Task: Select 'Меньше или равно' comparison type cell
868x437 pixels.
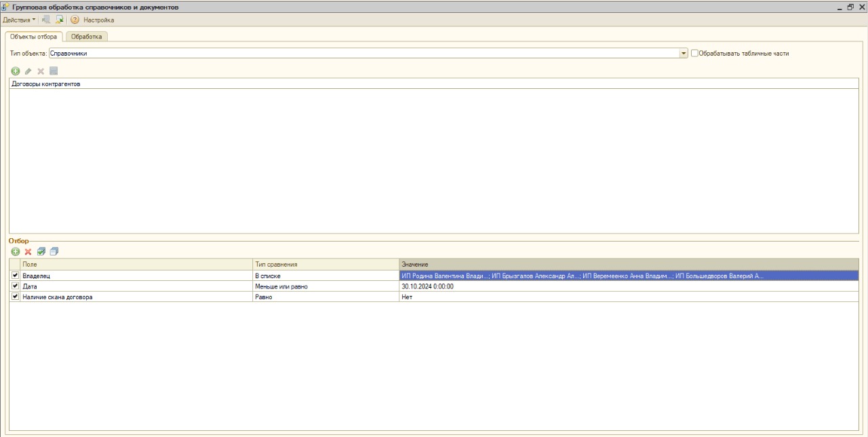Action: (x=325, y=286)
